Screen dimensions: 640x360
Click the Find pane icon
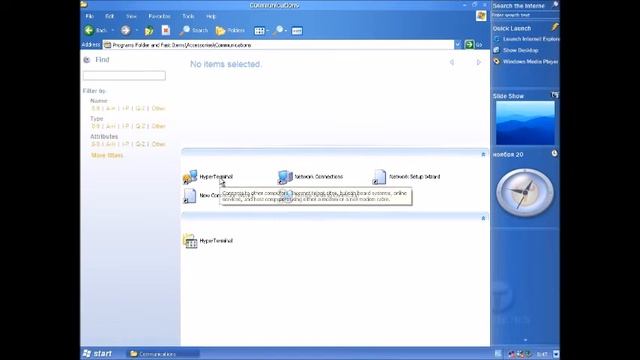(x=87, y=60)
